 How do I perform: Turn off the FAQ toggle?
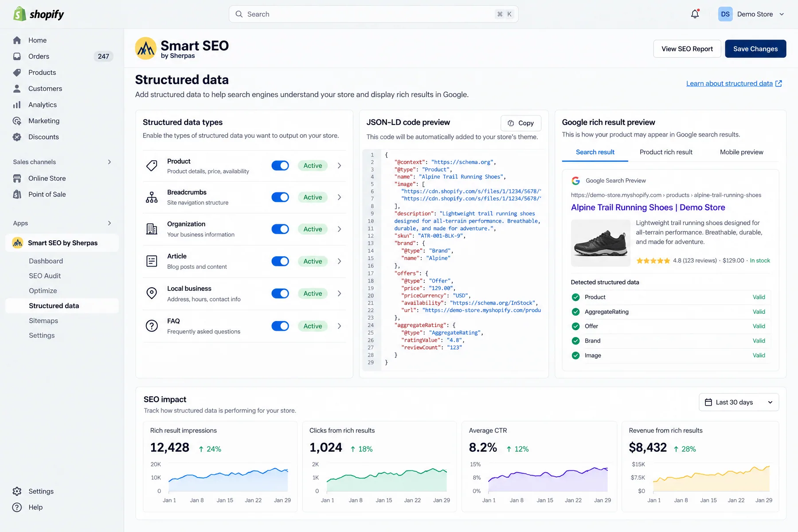280,326
